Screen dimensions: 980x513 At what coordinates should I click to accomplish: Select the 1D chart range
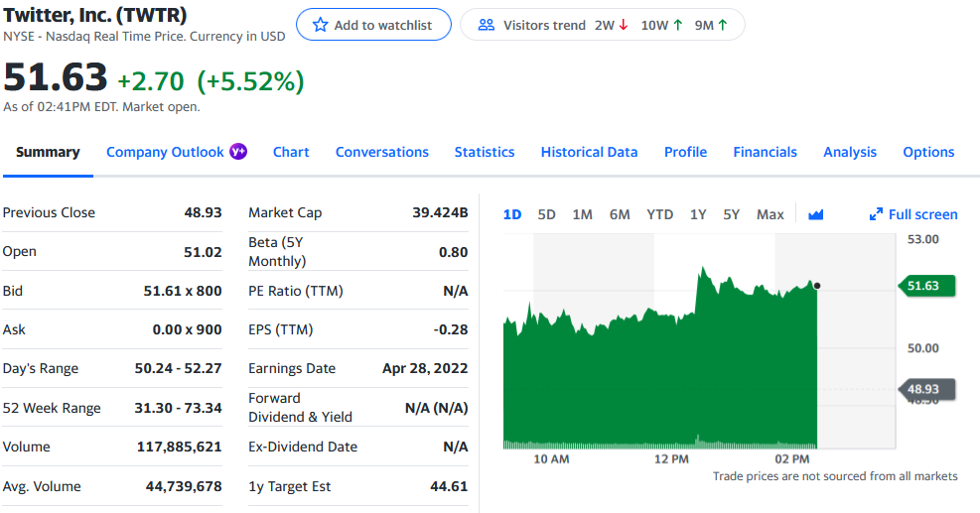(512, 214)
